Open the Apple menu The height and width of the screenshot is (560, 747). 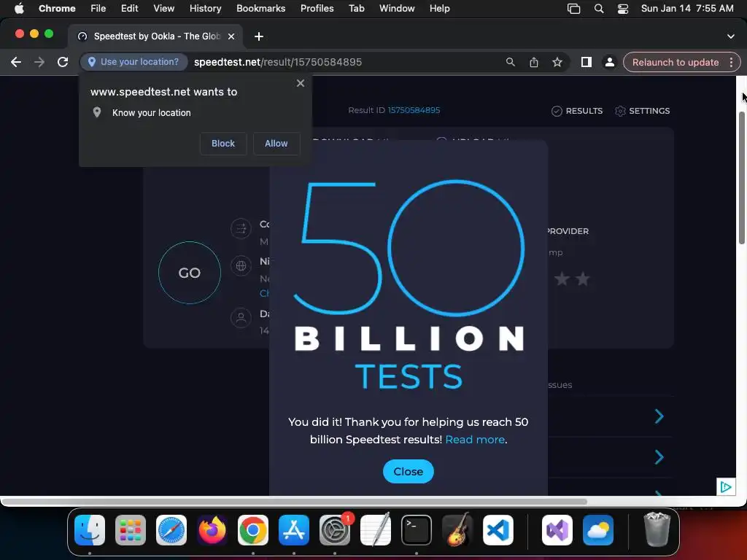tap(19, 9)
